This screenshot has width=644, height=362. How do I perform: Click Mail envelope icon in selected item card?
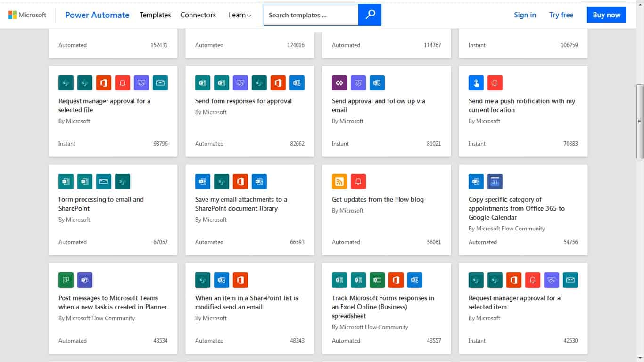(x=570, y=280)
